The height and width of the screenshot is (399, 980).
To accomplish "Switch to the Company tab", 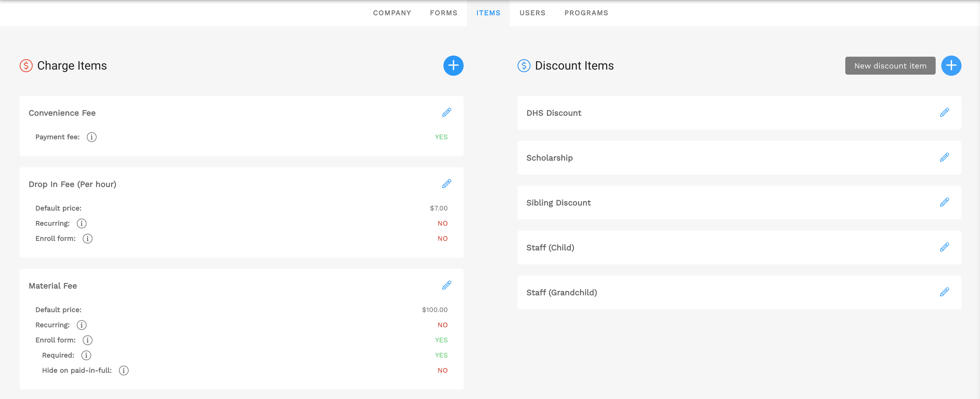I will (392, 13).
